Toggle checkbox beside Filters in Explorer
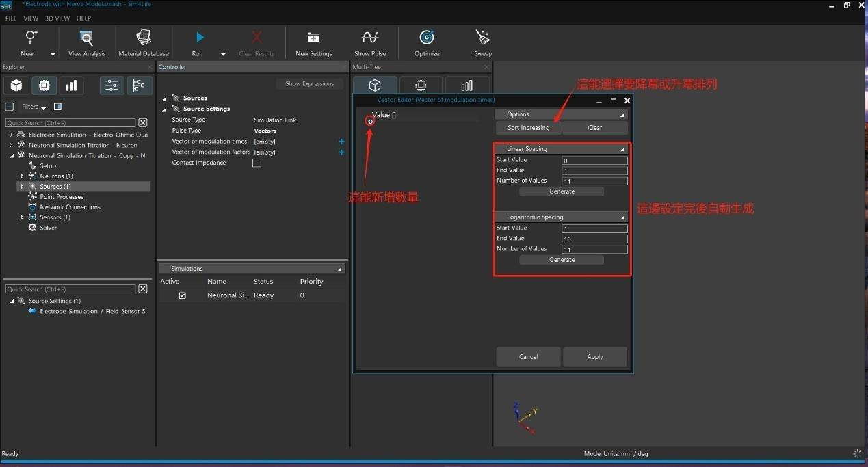 [x=10, y=107]
